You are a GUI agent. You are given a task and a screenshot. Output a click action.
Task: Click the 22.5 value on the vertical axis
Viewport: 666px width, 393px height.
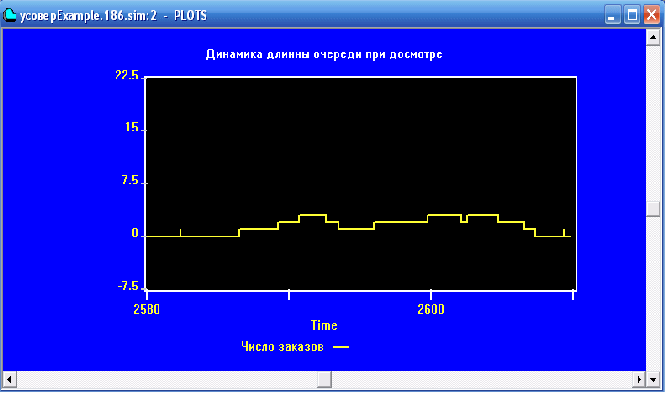(127, 75)
